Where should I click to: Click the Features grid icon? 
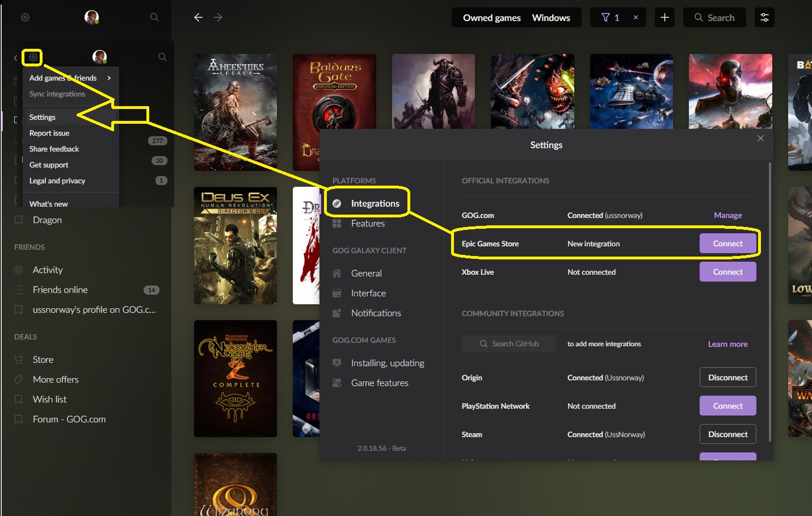[x=337, y=224]
